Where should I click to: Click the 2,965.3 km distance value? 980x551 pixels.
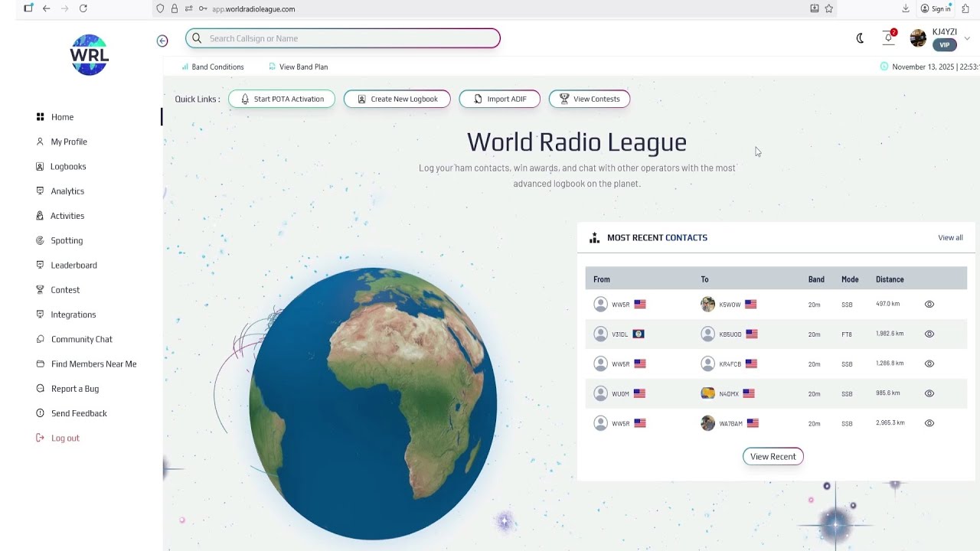point(890,422)
